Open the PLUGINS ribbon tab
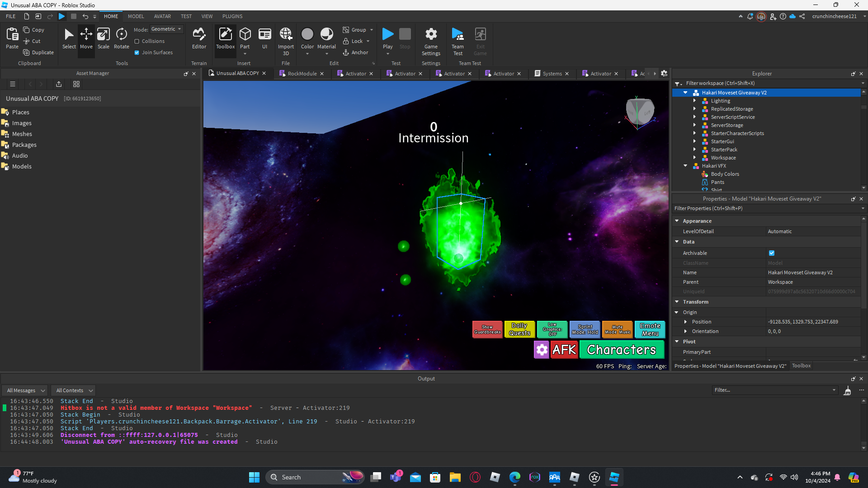 (x=232, y=16)
